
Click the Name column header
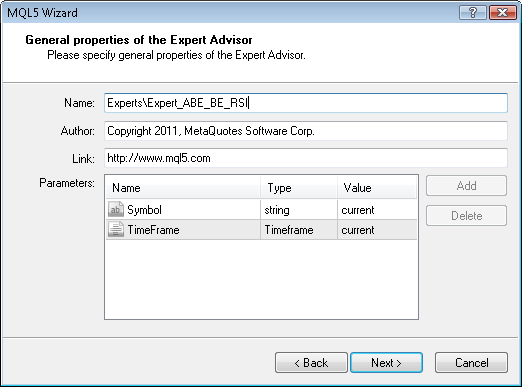point(183,188)
